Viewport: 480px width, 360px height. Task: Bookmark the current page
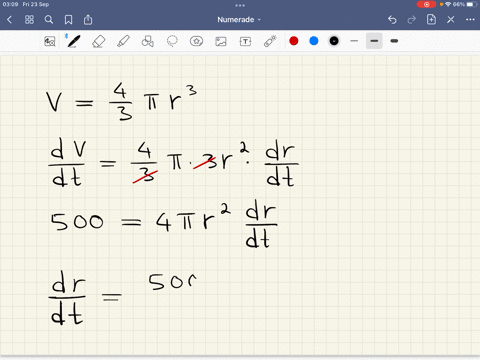coord(68,20)
